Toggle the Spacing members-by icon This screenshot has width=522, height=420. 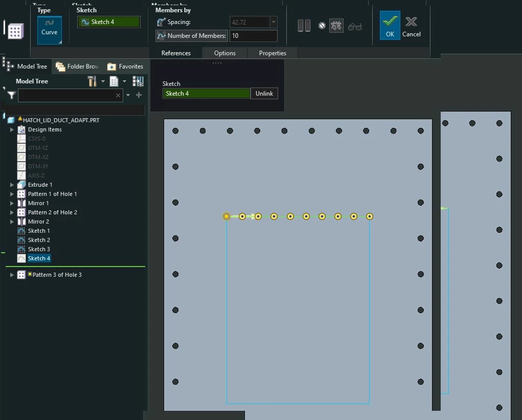pyautogui.click(x=161, y=22)
